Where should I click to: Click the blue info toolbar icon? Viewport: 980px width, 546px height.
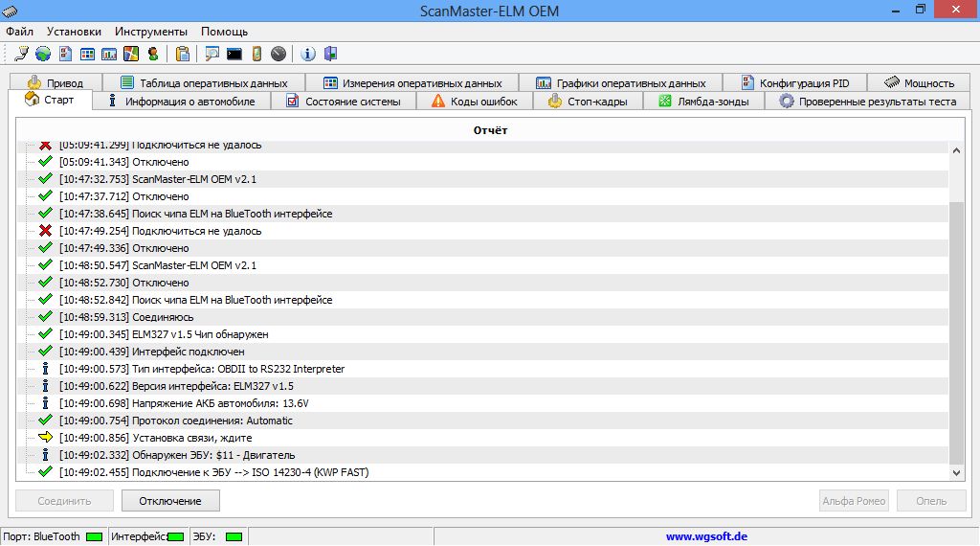click(308, 54)
